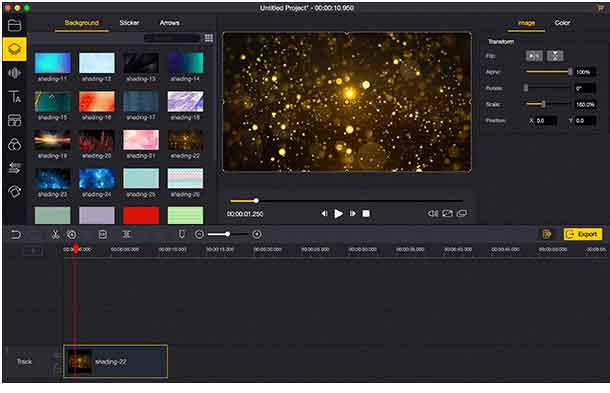The width and height of the screenshot is (610, 393).
Task: Click the marker icon in timeline toolbar
Action: 181,234
